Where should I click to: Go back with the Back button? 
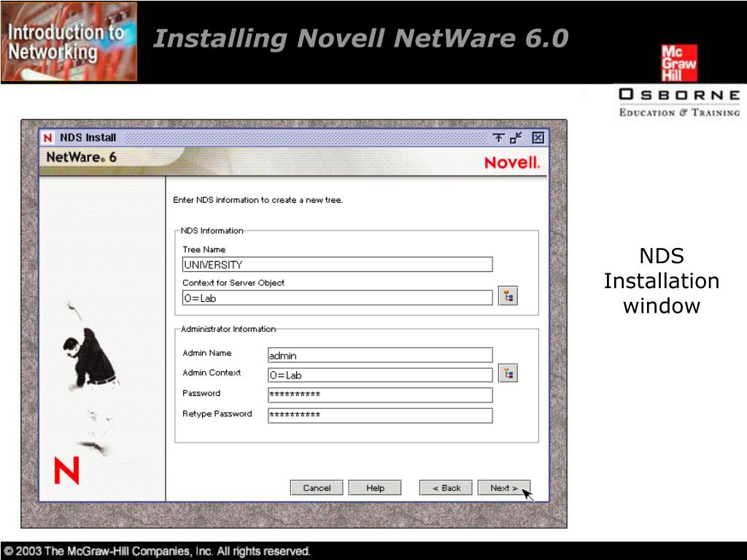446,488
